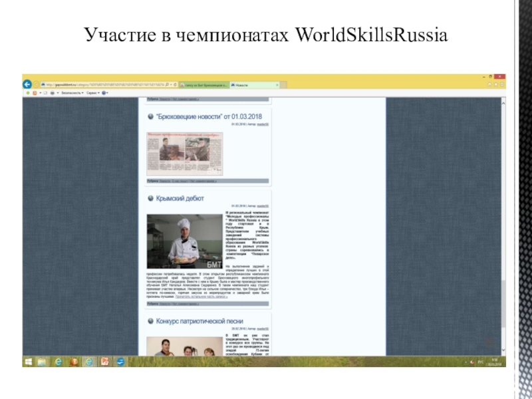The height and width of the screenshot is (399, 532).
Task: Open File Explorer from the taskbar
Action: coord(43,362)
